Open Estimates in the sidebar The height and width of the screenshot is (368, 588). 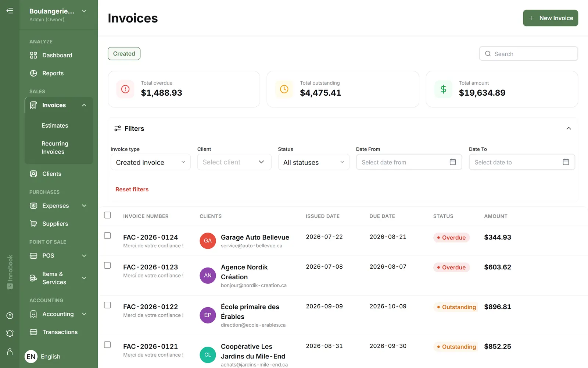coord(55,125)
